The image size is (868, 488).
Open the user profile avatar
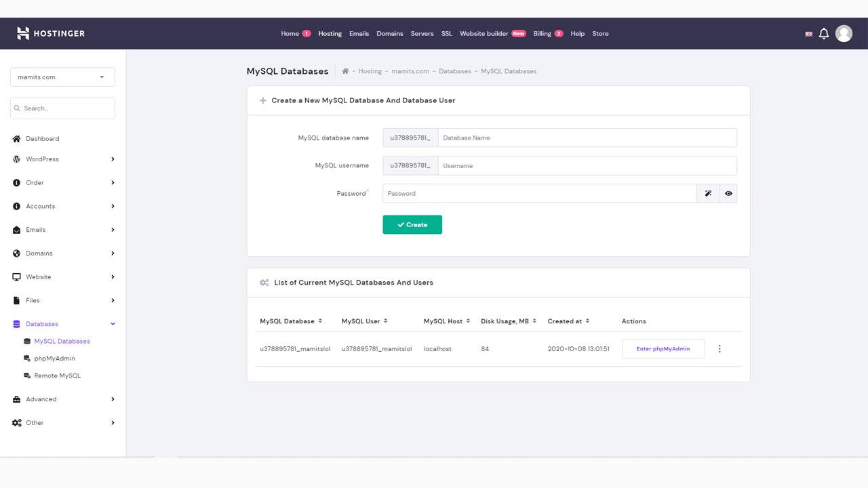(844, 33)
